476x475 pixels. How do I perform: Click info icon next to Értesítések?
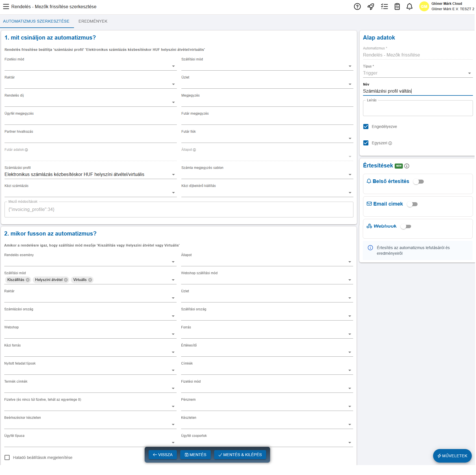pyautogui.click(x=407, y=166)
